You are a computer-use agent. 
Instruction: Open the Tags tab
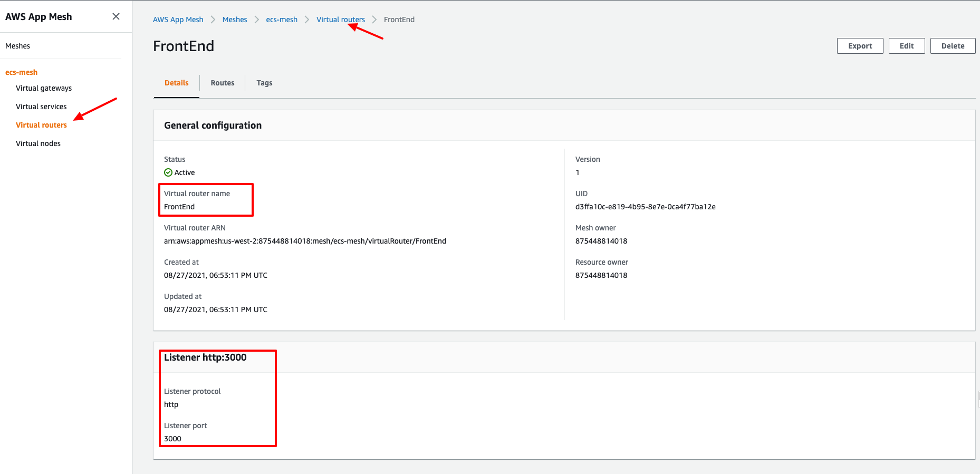[x=264, y=83]
